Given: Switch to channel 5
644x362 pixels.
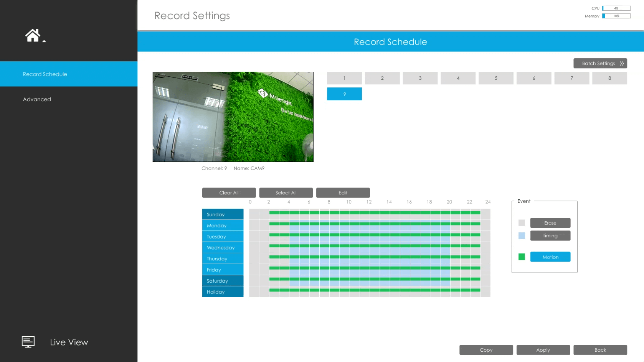Looking at the screenshot, I should pos(495,78).
